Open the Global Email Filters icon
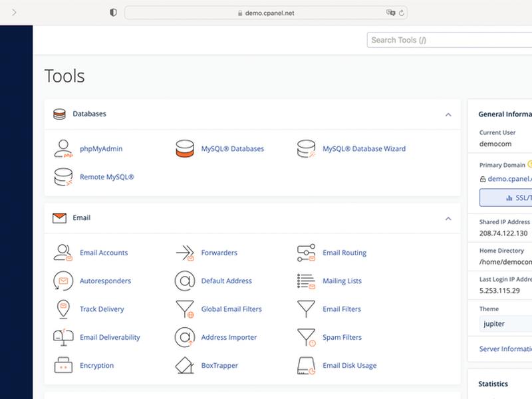The width and height of the screenshot is (532, 399). [185, 309]
